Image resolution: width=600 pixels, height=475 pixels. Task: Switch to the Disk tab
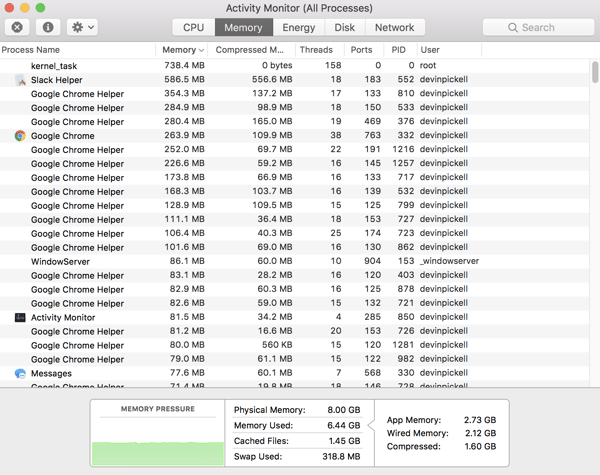tap(345, 28)
